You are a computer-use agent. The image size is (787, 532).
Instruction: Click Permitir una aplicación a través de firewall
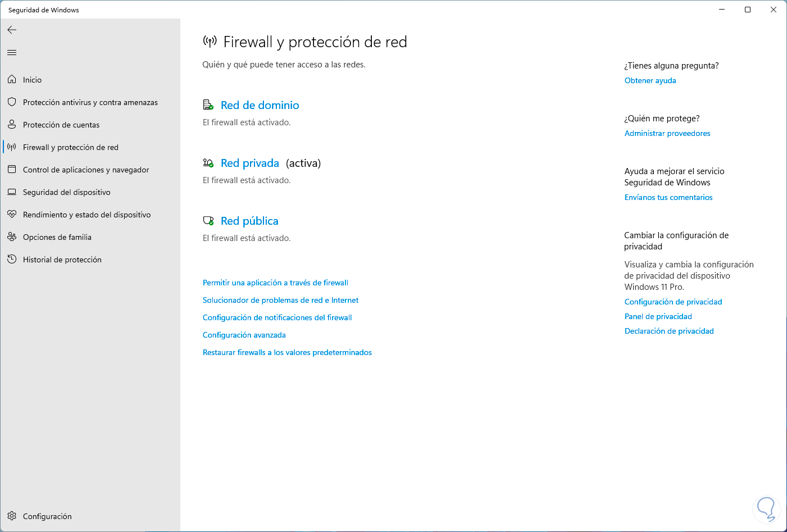275,283
